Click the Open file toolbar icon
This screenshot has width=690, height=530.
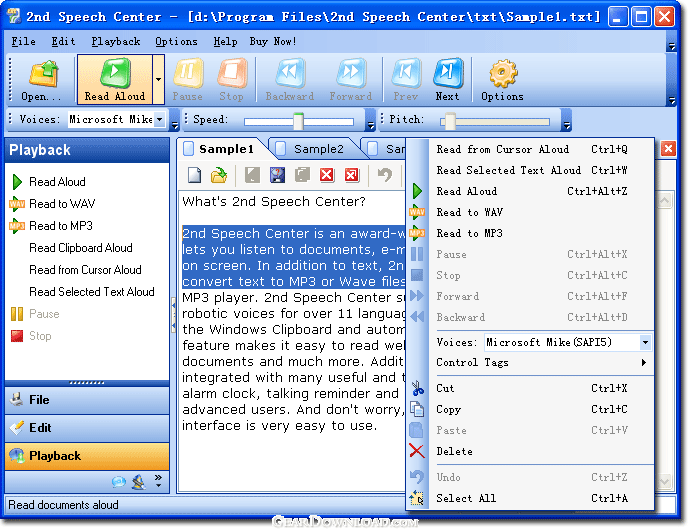pyautogui.click(x=43, y=80)
